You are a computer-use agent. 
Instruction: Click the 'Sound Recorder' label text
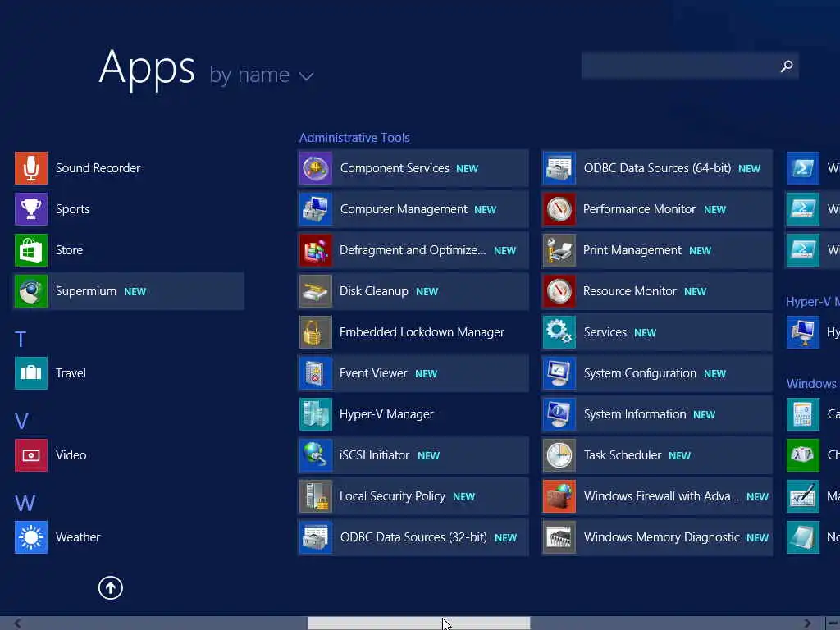(98, 168)
